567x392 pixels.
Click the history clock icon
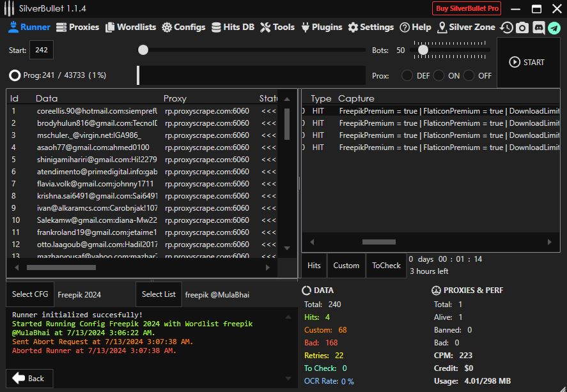[506, 27]
